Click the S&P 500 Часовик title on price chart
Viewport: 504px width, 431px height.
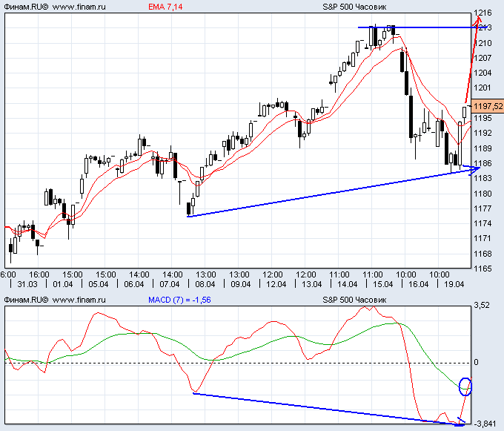click(x=354, y=7)
